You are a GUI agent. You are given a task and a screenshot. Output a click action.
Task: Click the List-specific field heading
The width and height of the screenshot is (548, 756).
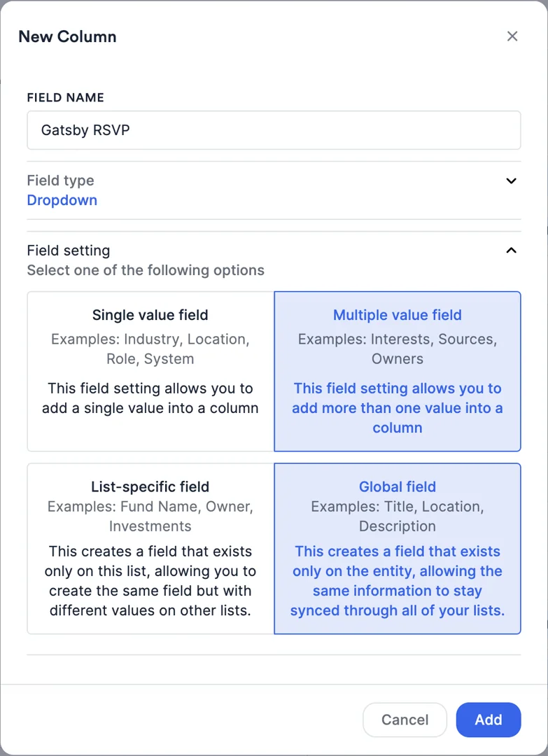(x=150, y=486)
